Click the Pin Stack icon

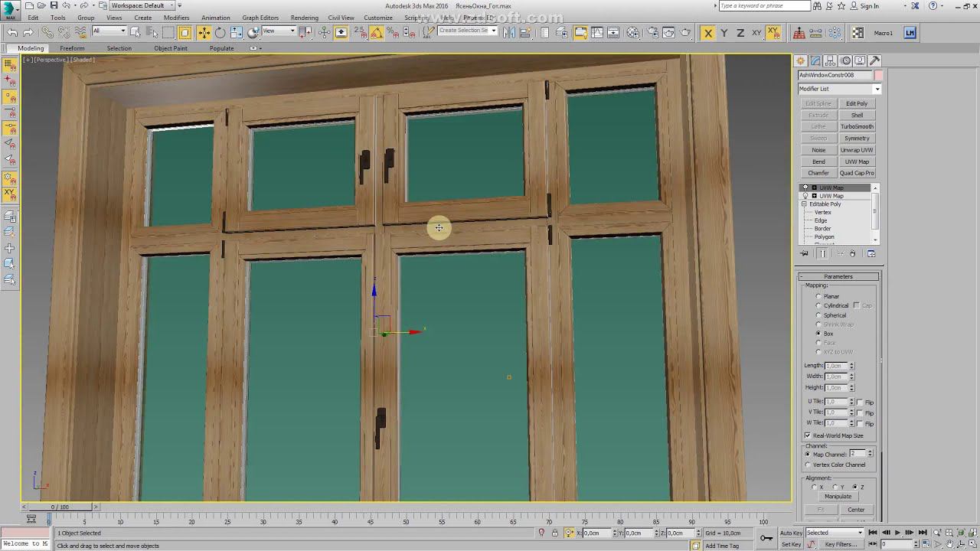point(805,253)
